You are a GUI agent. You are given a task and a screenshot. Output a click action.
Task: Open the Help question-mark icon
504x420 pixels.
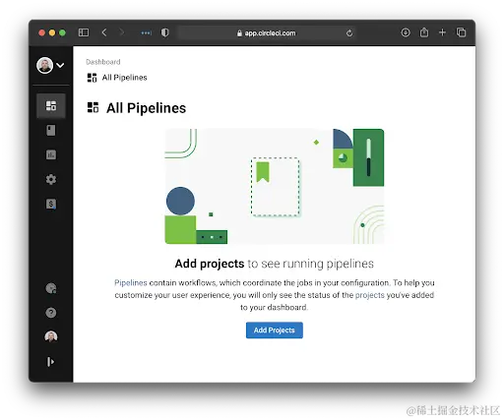(x=51, y=313)
